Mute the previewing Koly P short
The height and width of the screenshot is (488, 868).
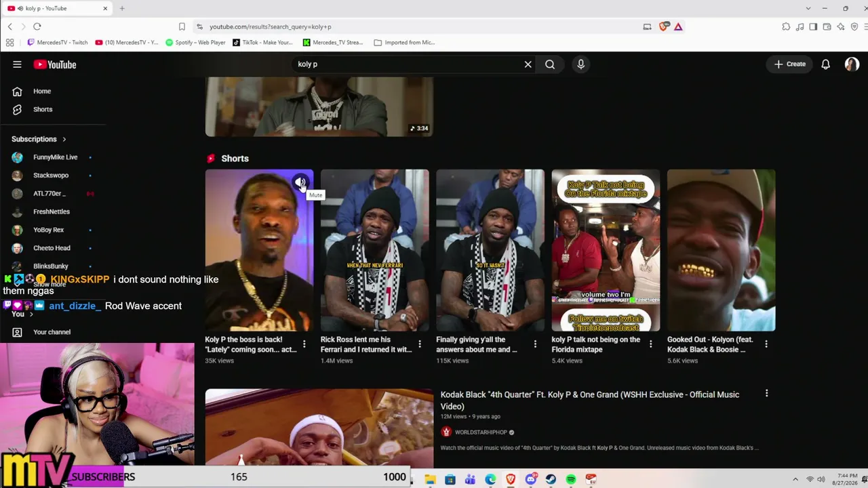point(300,182)
